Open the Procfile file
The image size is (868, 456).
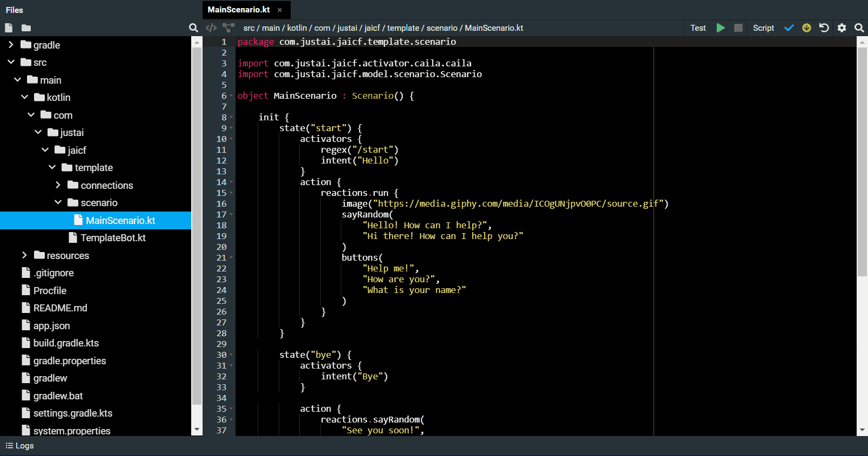[50, 290]
